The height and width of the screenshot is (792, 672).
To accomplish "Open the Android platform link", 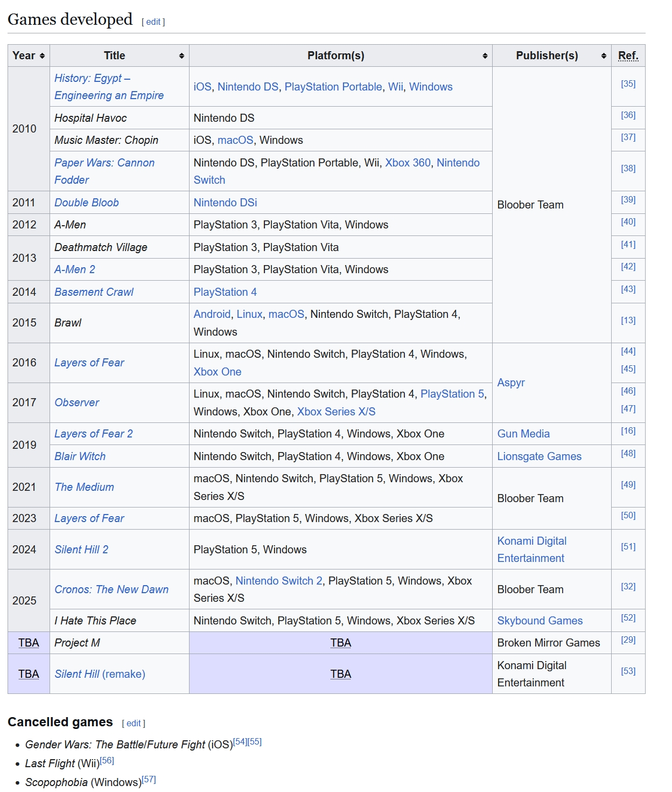I will pyautogui.click(x=212, y=314).
